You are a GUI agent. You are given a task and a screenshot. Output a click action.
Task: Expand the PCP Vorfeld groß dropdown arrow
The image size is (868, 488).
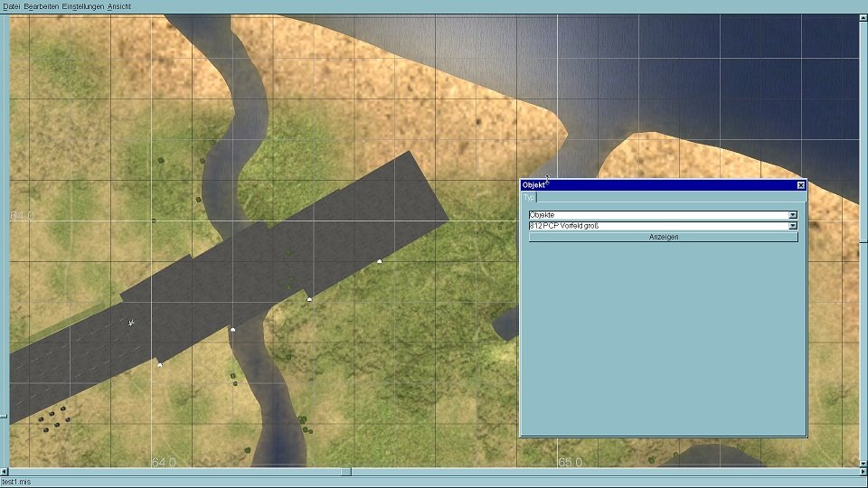click(x=793, y=226)
